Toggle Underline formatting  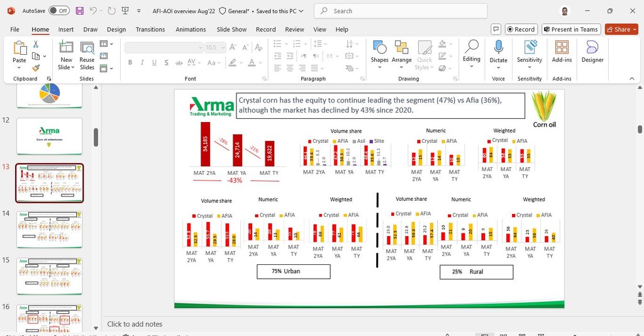(x=154, y=62)
